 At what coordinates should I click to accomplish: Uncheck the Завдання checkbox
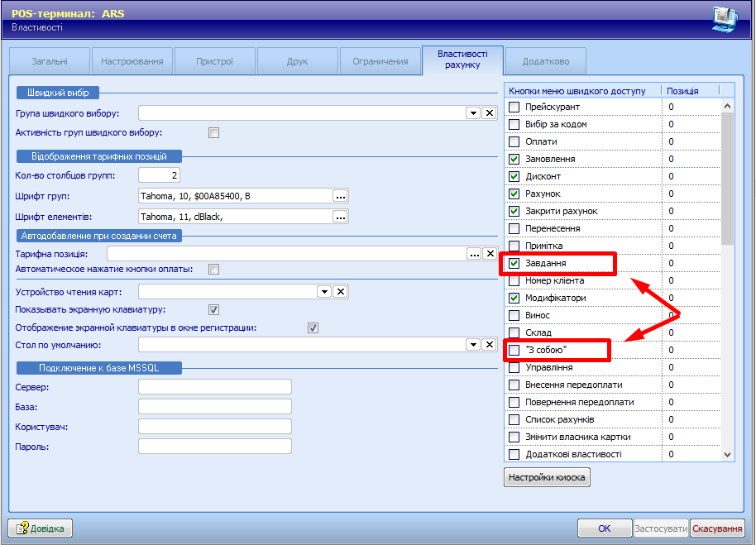[514, 263]
